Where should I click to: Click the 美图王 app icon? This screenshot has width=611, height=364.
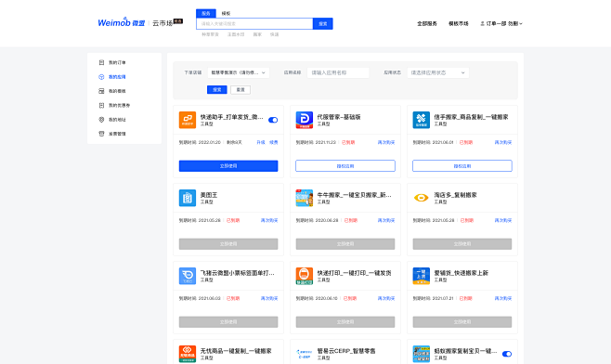(x=188, y=198)
